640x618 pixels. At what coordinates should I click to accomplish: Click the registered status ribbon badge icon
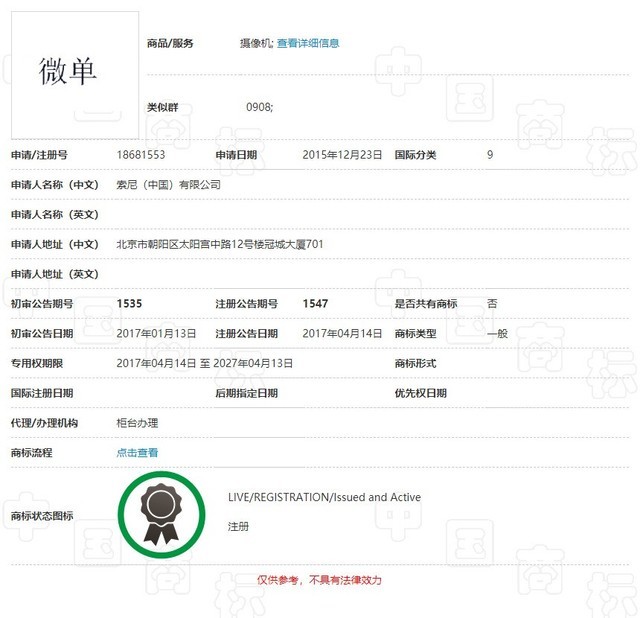tap(161, 514)
